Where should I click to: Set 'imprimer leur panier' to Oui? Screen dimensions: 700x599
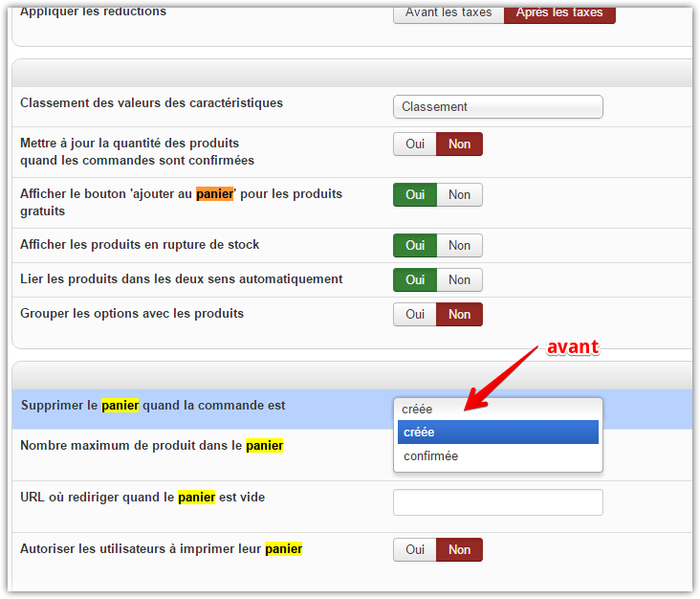point(415,550)
